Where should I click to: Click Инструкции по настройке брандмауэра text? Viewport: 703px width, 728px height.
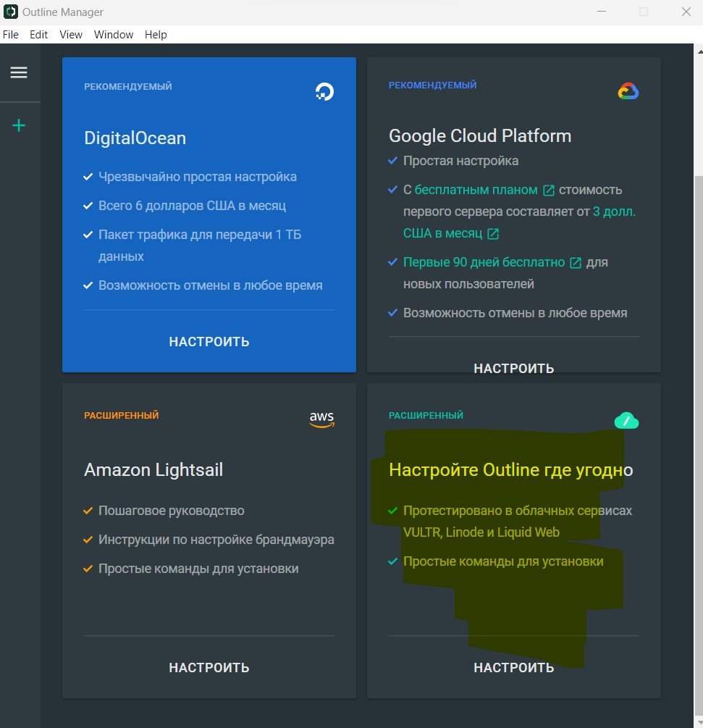(216, 540)
